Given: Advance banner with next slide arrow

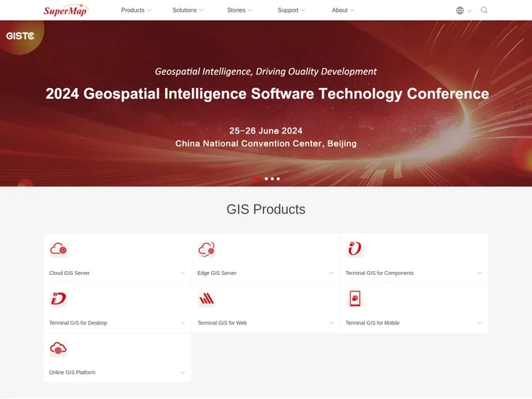Looking at the screenshot, I should point(516,105).
